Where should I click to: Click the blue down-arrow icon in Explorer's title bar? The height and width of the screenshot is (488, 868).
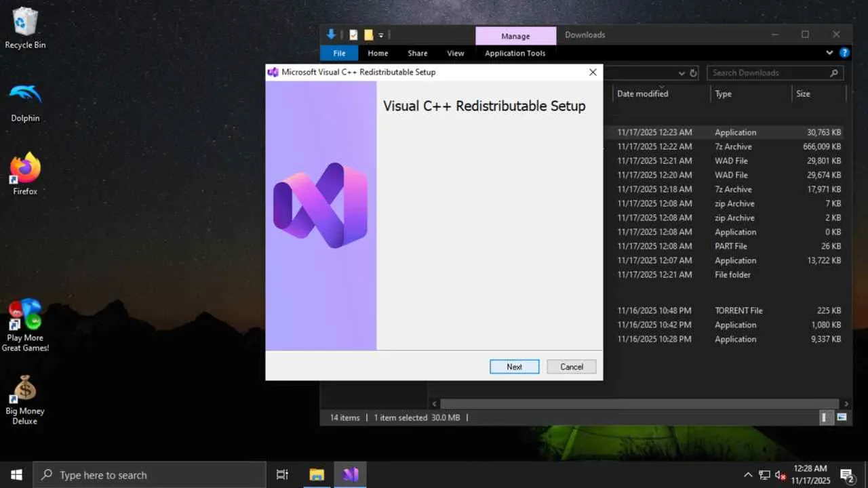pyautogui.click(x=332, y=35)
